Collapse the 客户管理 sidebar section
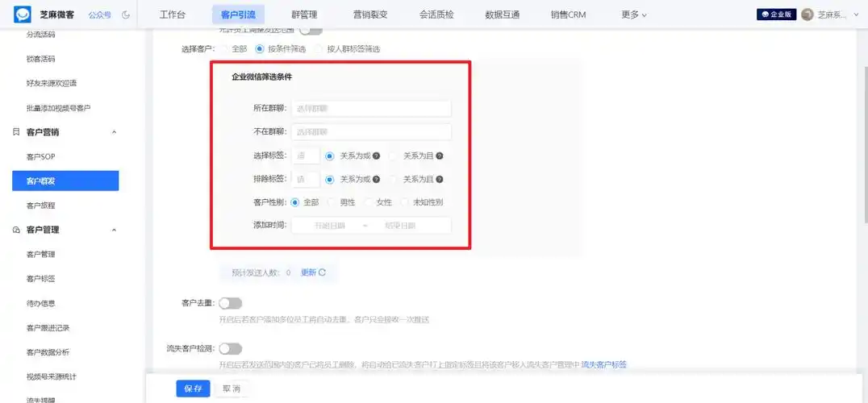The height and width of the screenshot is (403, 868). click(115, 230)
